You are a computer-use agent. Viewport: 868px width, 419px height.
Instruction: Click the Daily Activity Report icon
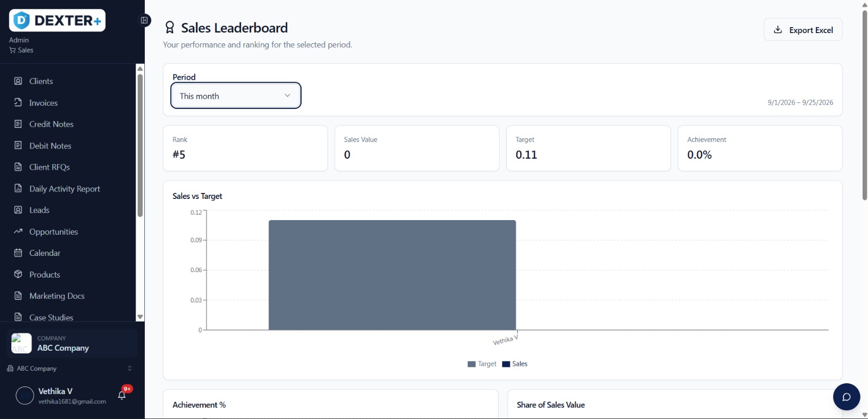pyautogui.click(x=18, y=189)
